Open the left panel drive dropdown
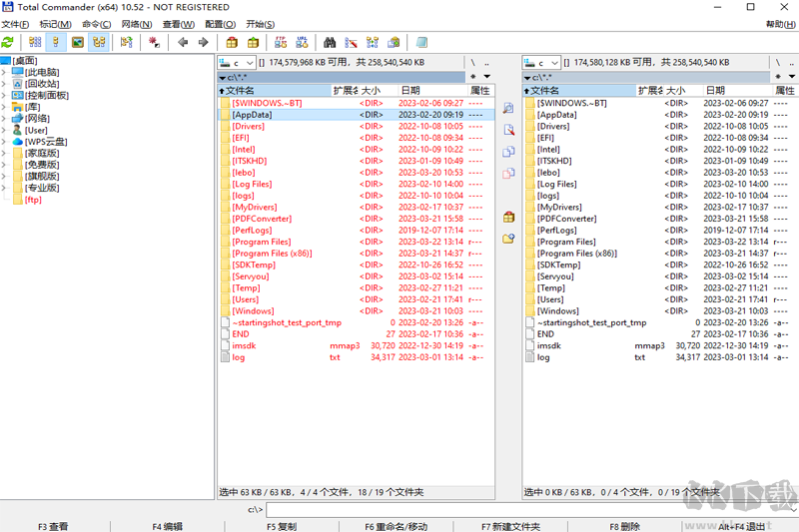Viewport: 799px width, 532px height. click(x=243, y=63)
